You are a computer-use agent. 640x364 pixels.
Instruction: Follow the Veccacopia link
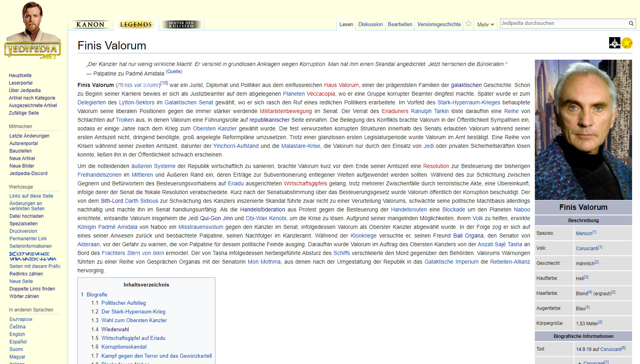click(x=321, y=94)
